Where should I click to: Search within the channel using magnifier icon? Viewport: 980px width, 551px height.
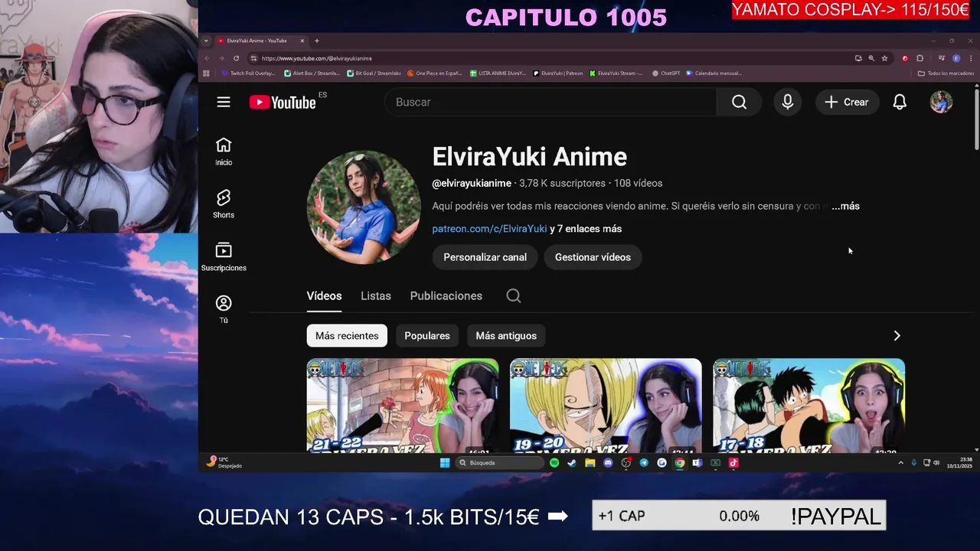pyautogui.click(x=514, y=296)
